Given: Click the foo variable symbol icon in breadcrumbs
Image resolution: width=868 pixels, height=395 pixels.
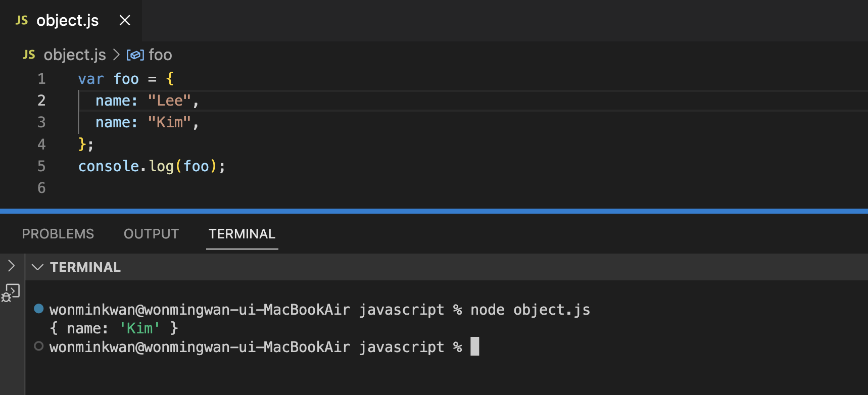Looking at the screenshot, I should (x=135, y=55).
